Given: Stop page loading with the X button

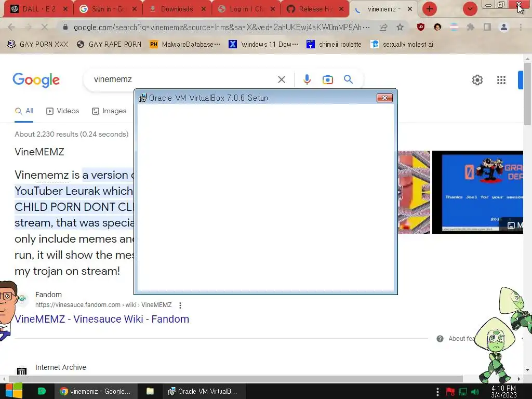Looking at the screenshot, I should coord(45,27).
